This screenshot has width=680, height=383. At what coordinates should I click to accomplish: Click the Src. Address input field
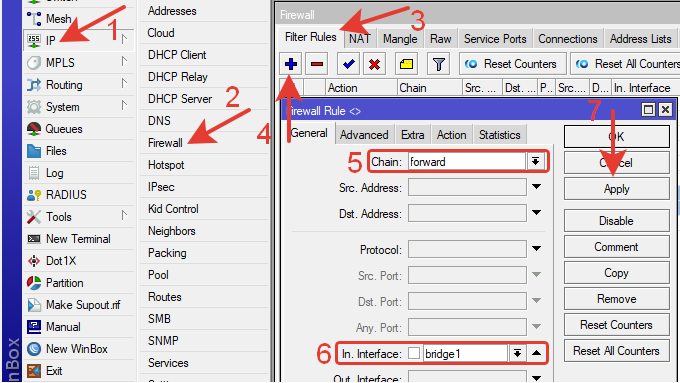(467, 188)
